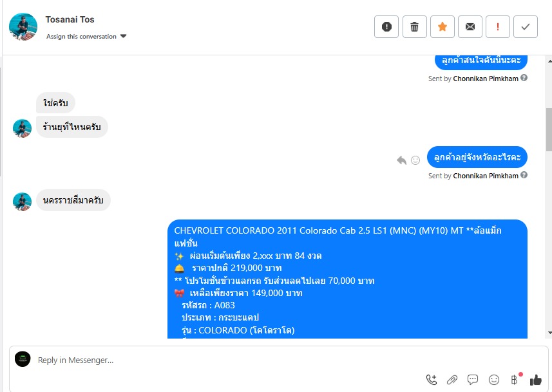This screenshot has width=552, height=392.
Task: Open Tosanai Tos profile from header name
Action: click(70, 20)
